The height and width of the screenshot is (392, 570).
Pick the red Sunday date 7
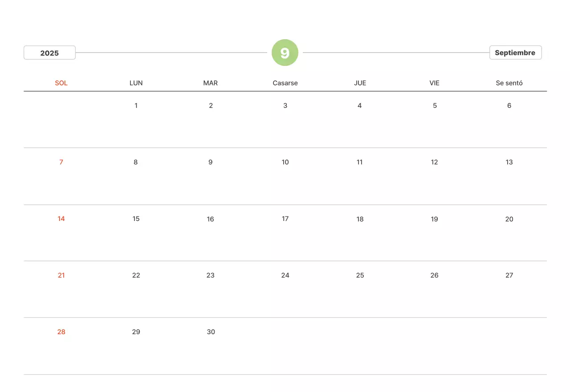point(61,162)
